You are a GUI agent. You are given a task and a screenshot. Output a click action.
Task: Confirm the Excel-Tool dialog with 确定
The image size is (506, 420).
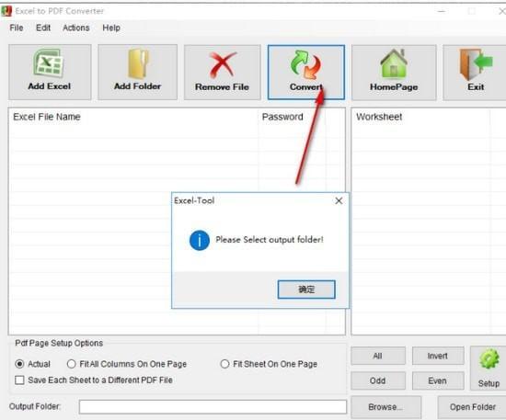[306, 289]
